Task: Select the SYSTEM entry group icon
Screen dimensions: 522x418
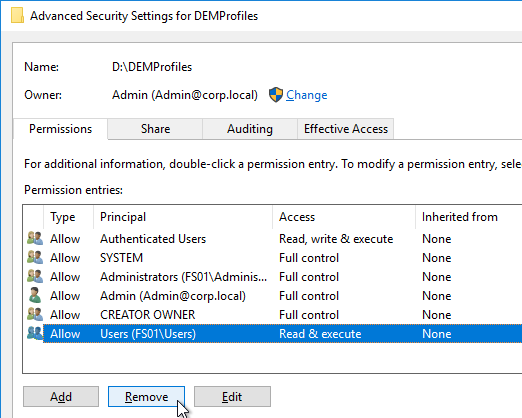Action: [x=35, y=258]
